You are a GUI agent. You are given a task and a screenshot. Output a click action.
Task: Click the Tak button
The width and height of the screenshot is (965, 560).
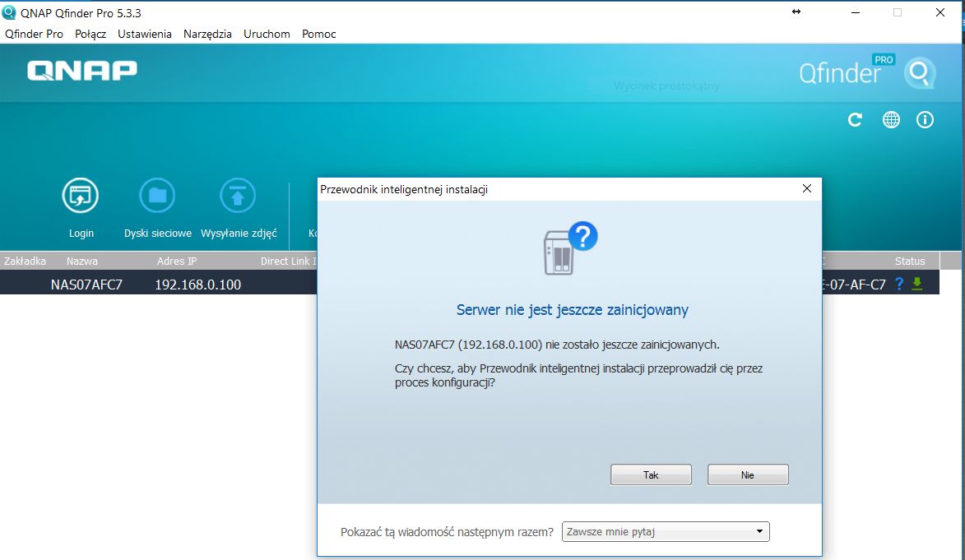pos(651,474)
